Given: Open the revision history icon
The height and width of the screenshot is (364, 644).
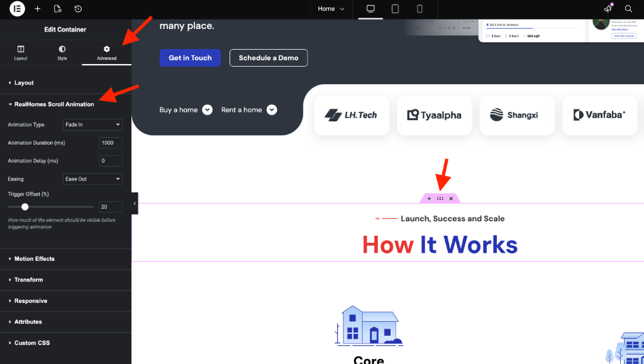Looking at the screenshot, I should [78, 9].
